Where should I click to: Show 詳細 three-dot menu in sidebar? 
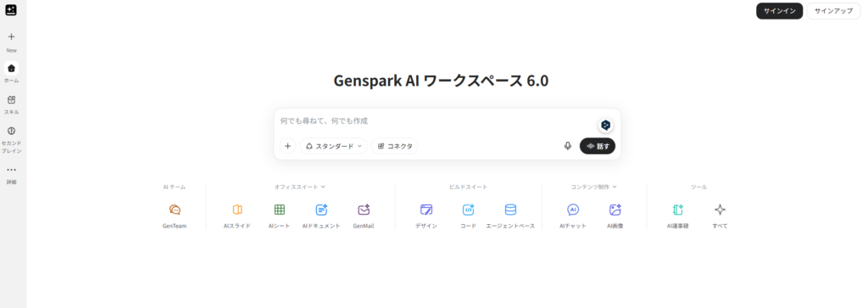[11, 175]
